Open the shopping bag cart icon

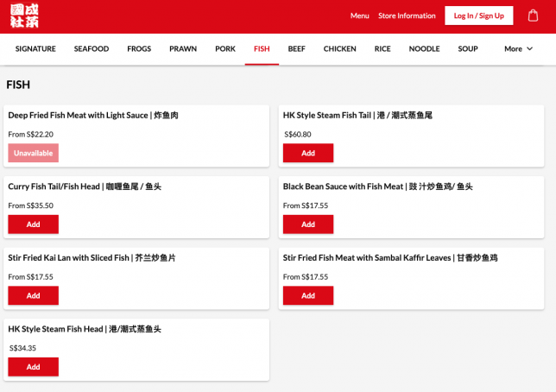click(x=533, y=16)
